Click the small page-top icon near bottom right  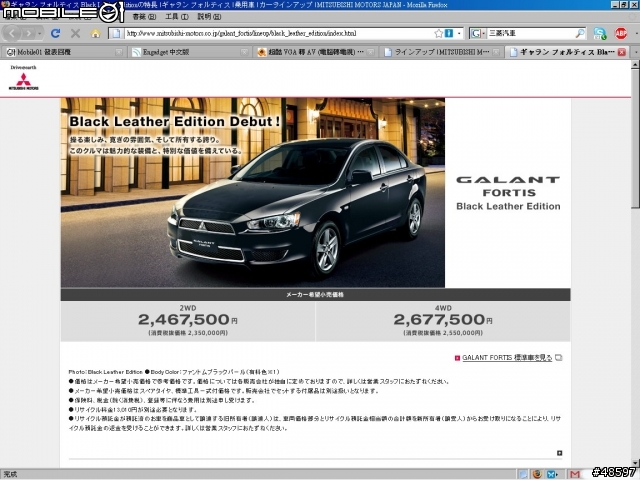coord(559,453)
